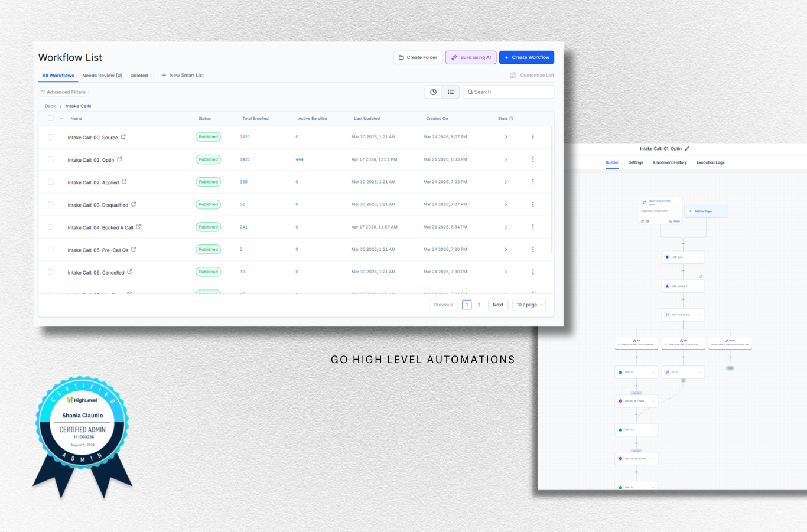This screenshot has width=807, height=532.
Task: Click Add New Trigger in builder
Action: (x=706, y=211)
